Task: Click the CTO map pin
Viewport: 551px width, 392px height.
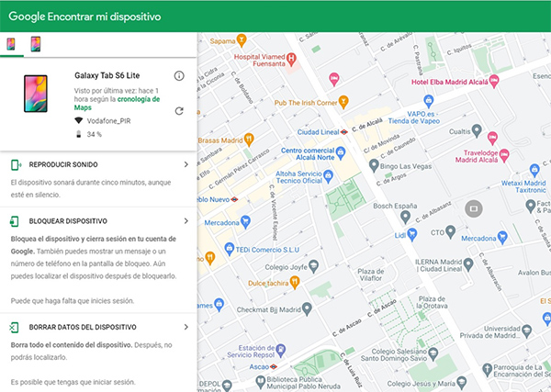Action: [451, 232]
